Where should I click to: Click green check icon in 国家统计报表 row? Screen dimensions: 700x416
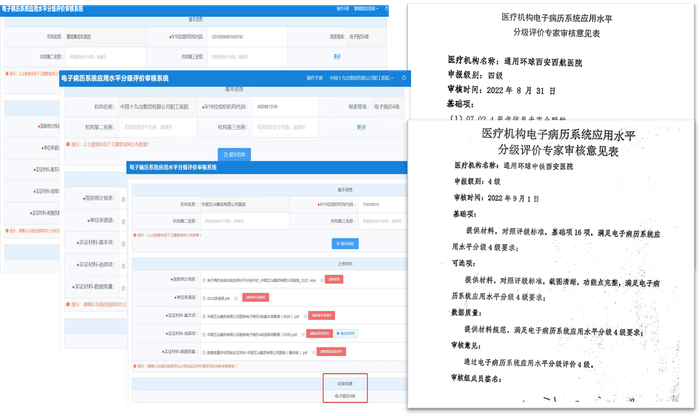[322, 280]
